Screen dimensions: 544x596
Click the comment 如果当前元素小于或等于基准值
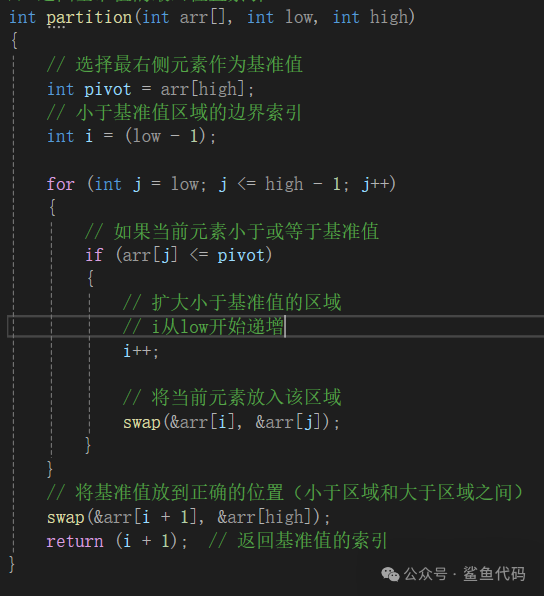232,231
